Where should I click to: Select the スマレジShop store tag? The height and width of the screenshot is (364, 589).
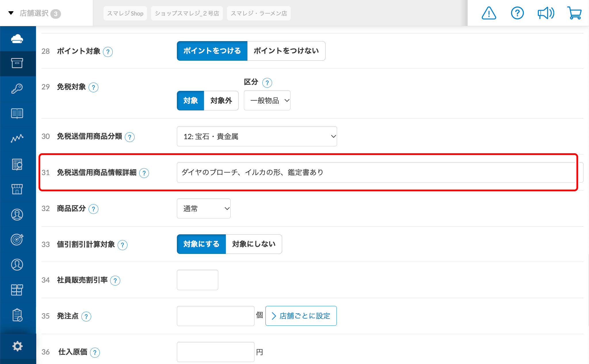pyautogui.click(x=125, y=13)
